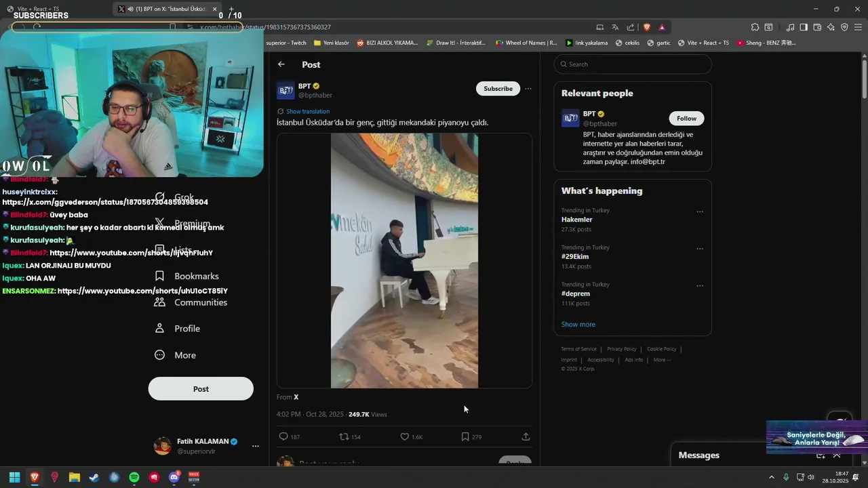Image resolution: width=868 pixels, height=488 pixels.
Task: Bookmark the post with 279 bookmarks
Action: tap(465, 436)
